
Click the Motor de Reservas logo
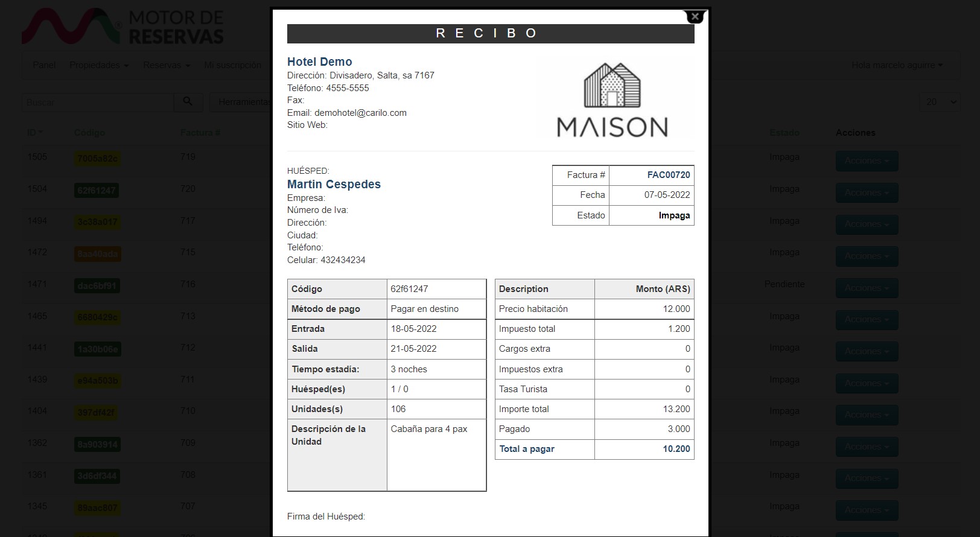[123, 27]
